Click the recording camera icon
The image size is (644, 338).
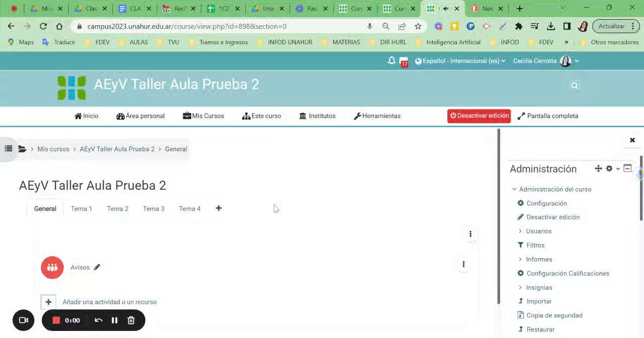(24, 320)
